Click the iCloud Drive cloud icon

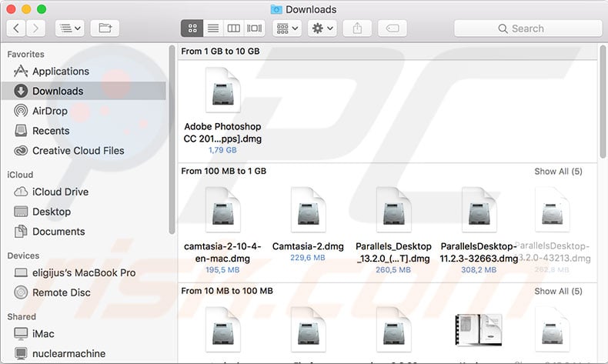click(x=21, y=192)
